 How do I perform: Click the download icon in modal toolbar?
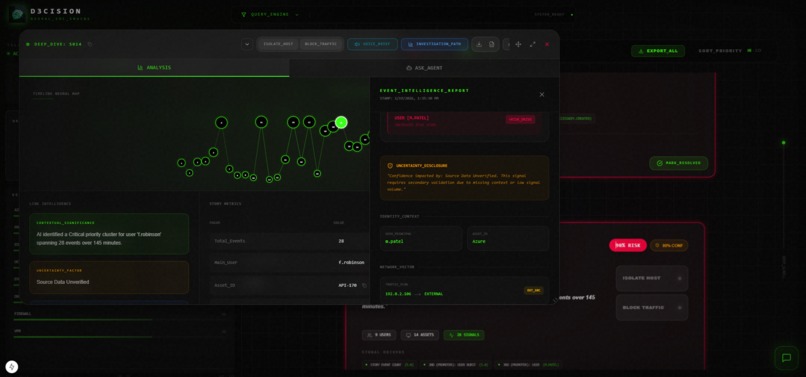(479, 44)
